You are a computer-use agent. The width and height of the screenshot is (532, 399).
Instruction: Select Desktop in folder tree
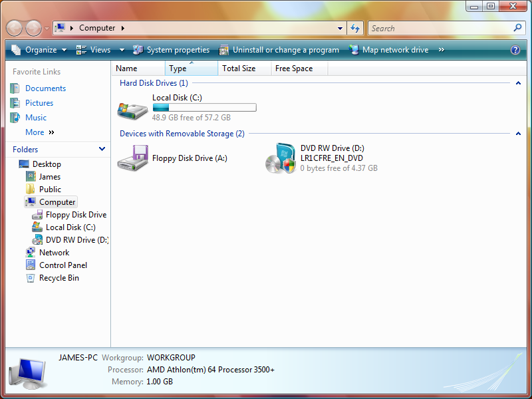click(47, 164)
